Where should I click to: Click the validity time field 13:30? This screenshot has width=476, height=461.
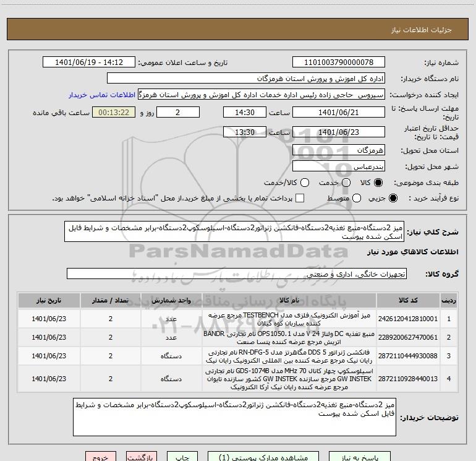click(x=245, y=132)
